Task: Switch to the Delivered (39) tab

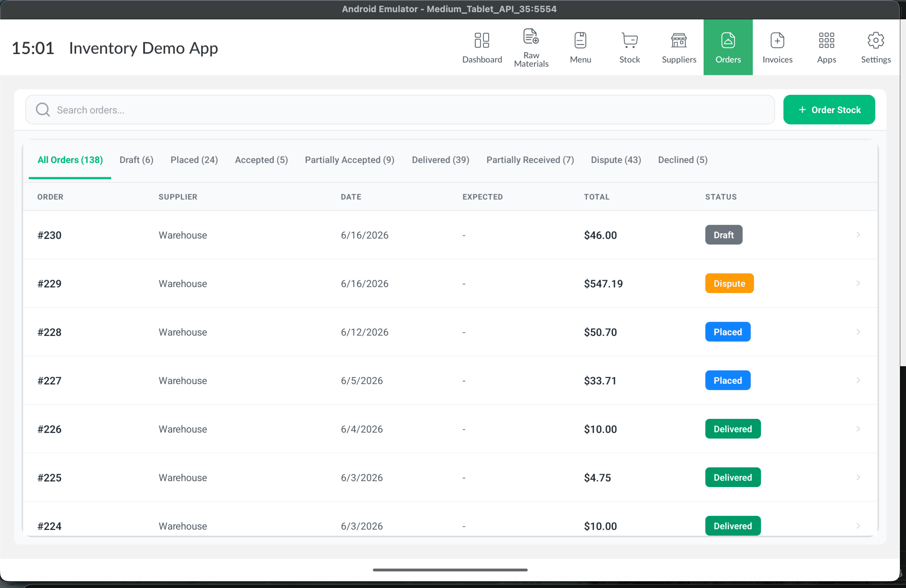Action: coord(441,160)
